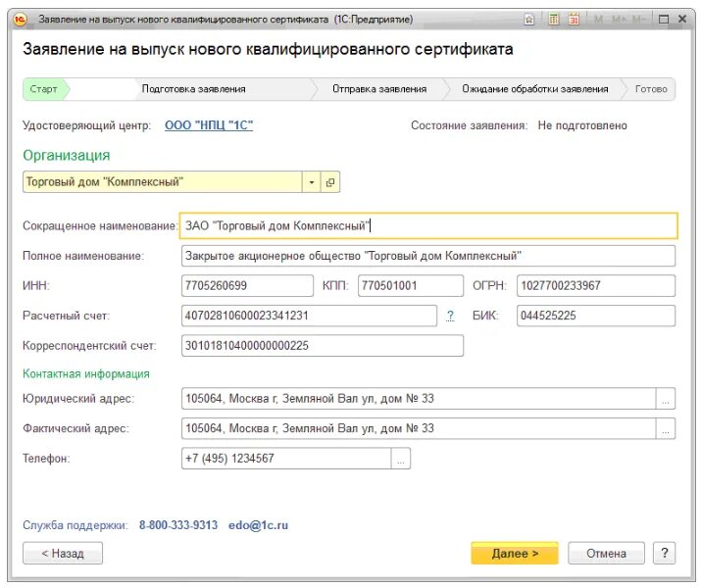Click the question mark next to Расчетный счет
The width and height of the screenshot is (701, 588).
pos(450,316)
